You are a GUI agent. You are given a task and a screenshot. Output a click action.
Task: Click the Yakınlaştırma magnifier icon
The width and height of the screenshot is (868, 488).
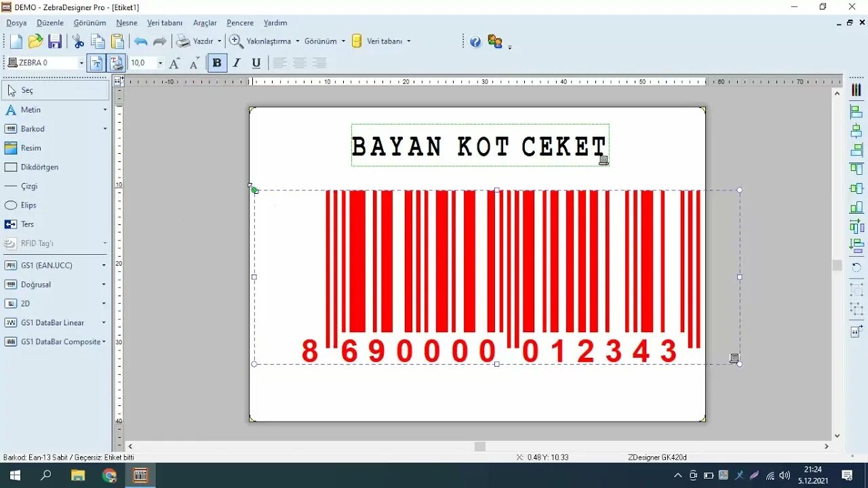pyautogui.click(x=236, y=41)
